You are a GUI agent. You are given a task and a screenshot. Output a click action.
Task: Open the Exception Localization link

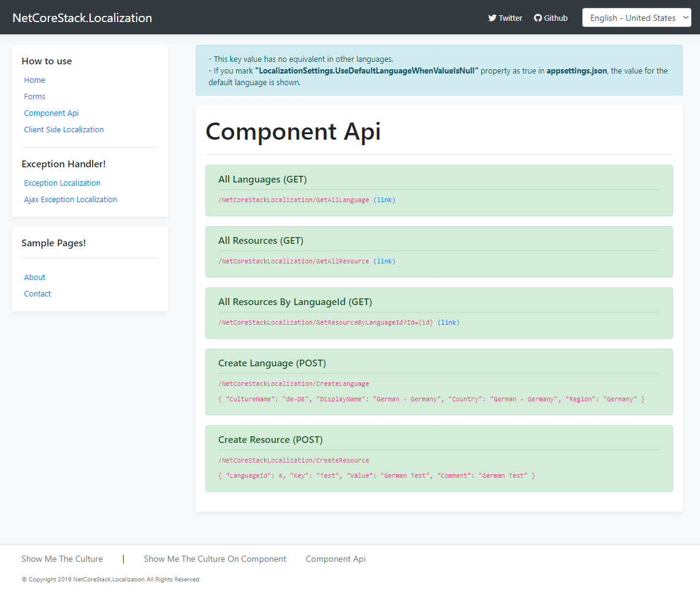pyautogui.click(x=62, y=183)
